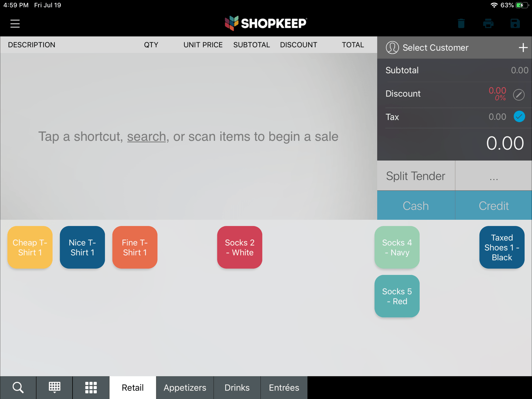Tap the trash icon to clear the sale
This screenshot has width=532, height=399.
[461, 23]
